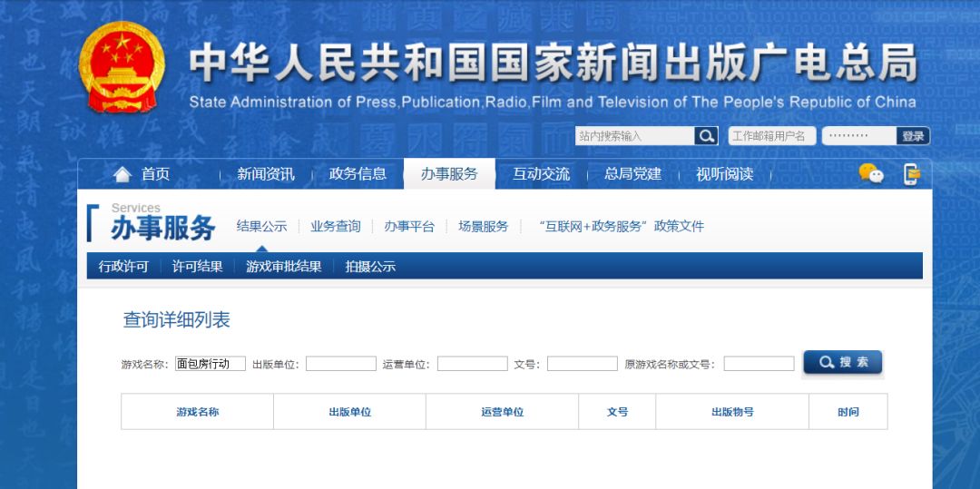Click the blue 搜索 search button
The width and height of the screenshot is (980, 489).
click(x=842, y=362)
